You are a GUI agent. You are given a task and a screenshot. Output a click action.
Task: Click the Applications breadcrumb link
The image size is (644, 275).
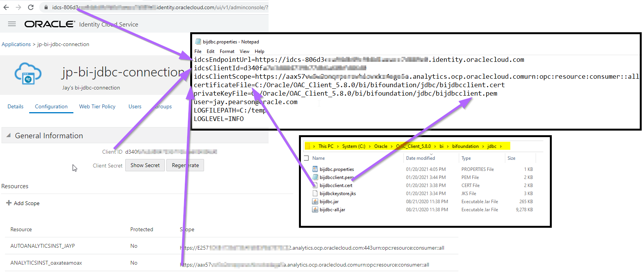click(x=16, y=44)
